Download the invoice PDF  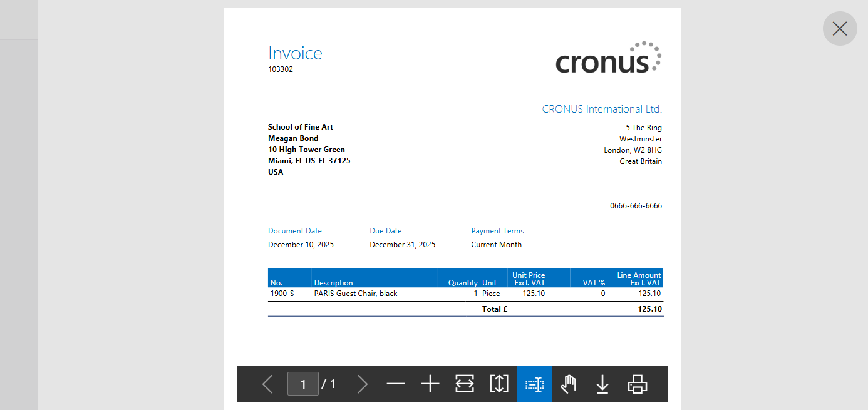pos(602,384)
